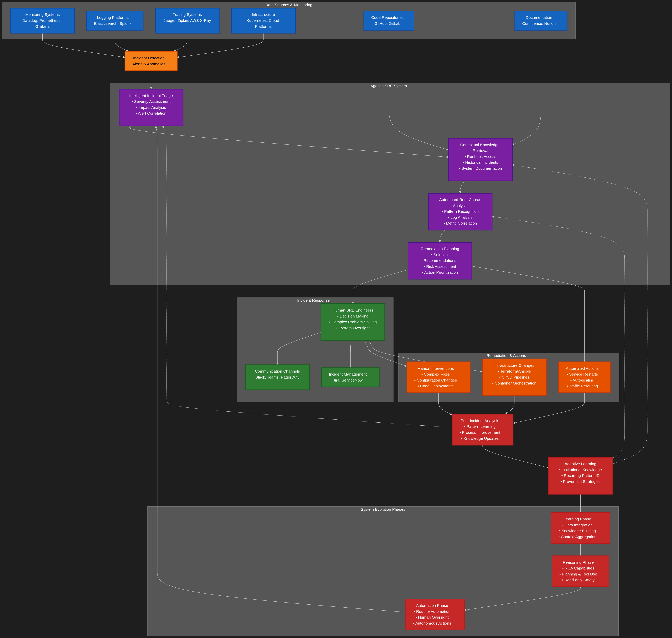Viewport: 672px width, 638px height.
Task: Select the Automated Actions node
Action: click(x=584, y=377)
